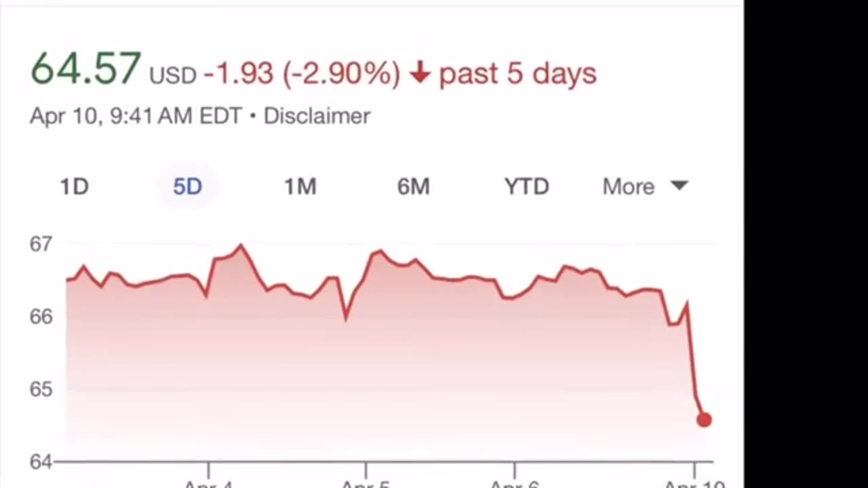This screenshot has width=868, height=488.
Task: Switch to the 1D time range
Action: click(75, 186)
